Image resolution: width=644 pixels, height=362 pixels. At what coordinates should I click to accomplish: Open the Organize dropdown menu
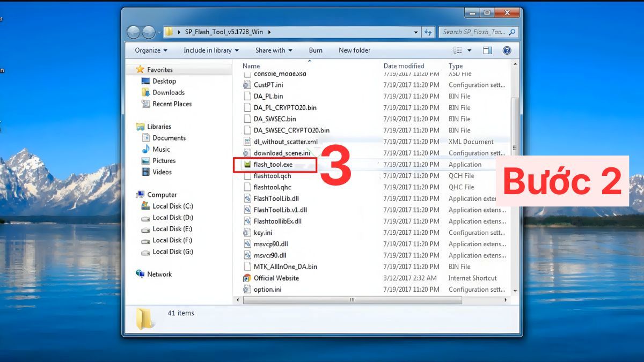151,50
